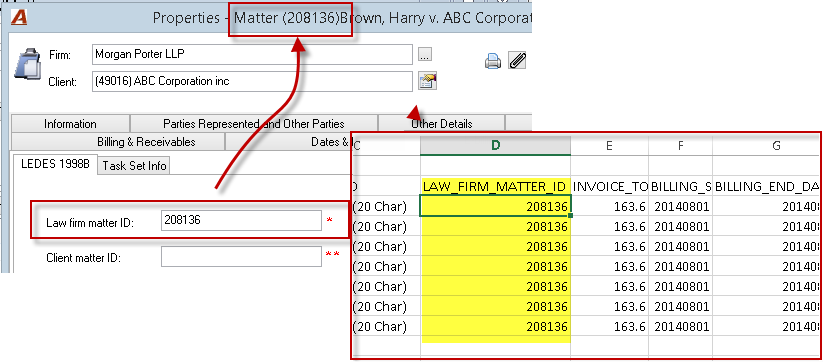Image resolution: width=823 pixels, height=362 pixels.
Task: Select column G header in spreadsheet
Action: pyautogui.click(x=767, y=146)
